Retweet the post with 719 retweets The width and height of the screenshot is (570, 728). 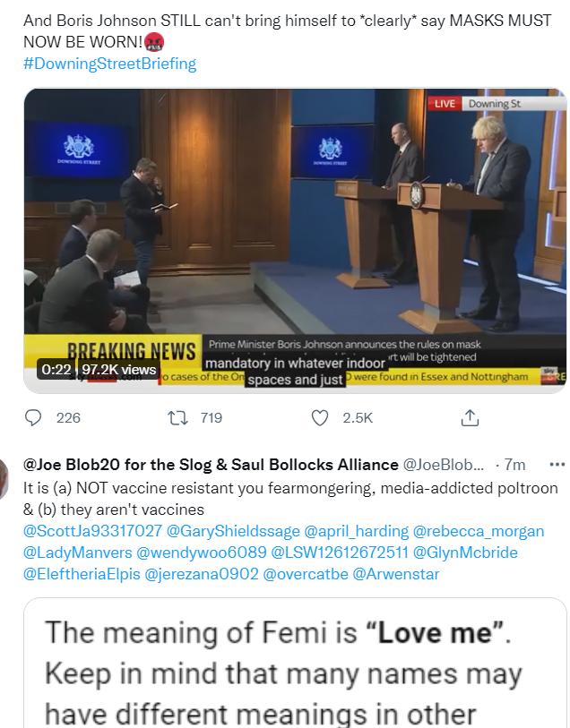[x=177, y=418]
